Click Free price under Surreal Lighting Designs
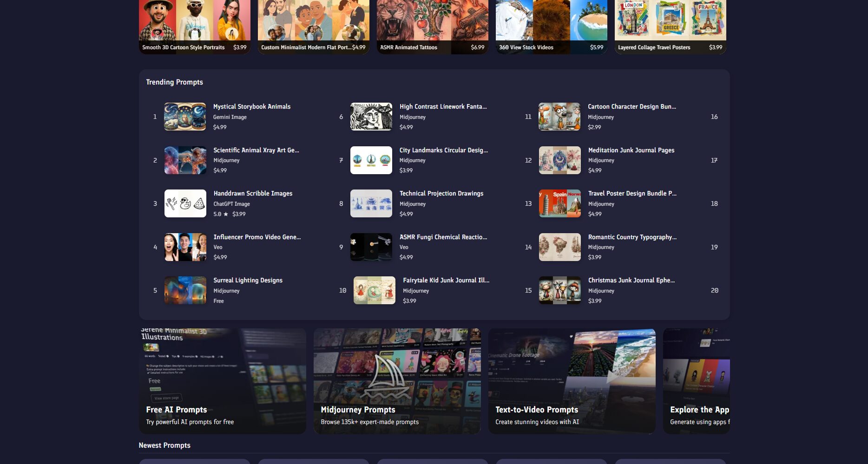 point(218,301)
